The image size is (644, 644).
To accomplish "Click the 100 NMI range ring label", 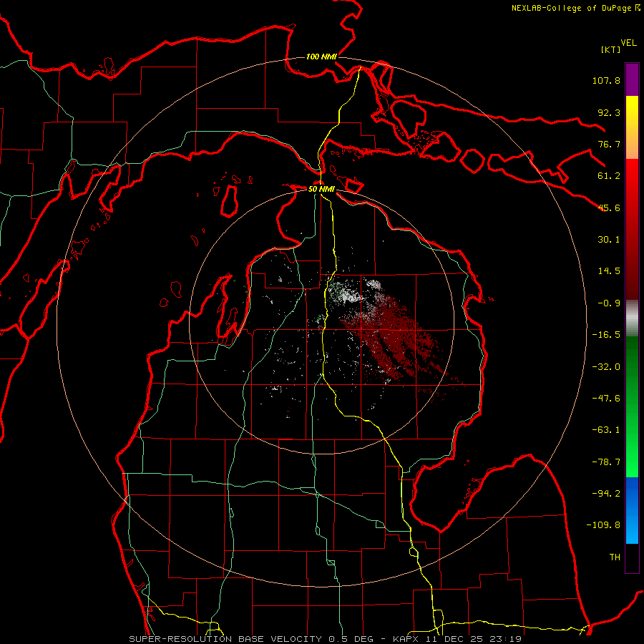I will 321,57.
